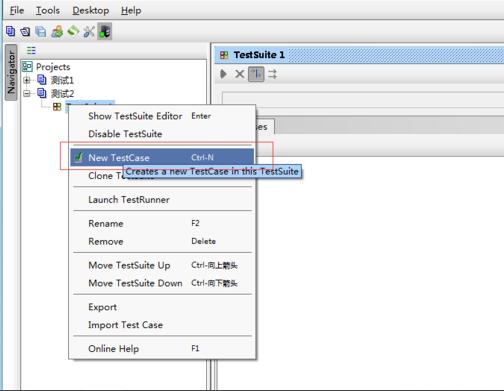
Task: Open the Help menu
Action: point(131,10)
